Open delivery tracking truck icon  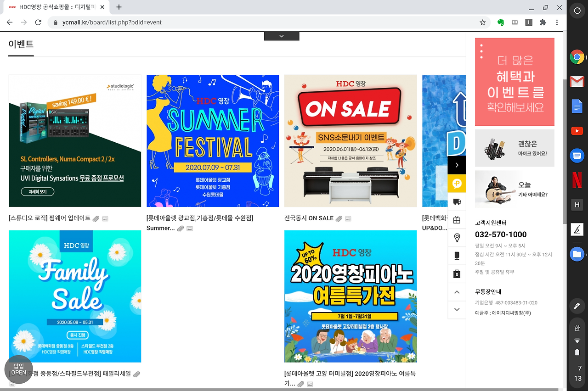(457, 201)
